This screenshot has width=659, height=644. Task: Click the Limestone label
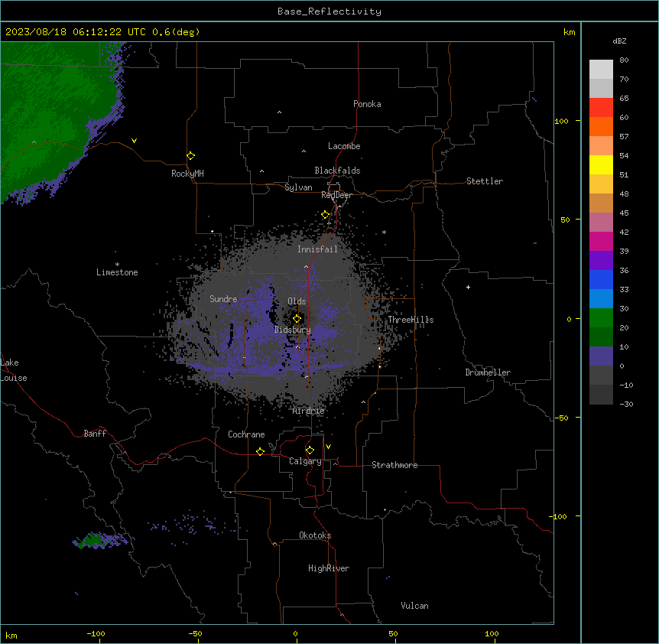117,272
